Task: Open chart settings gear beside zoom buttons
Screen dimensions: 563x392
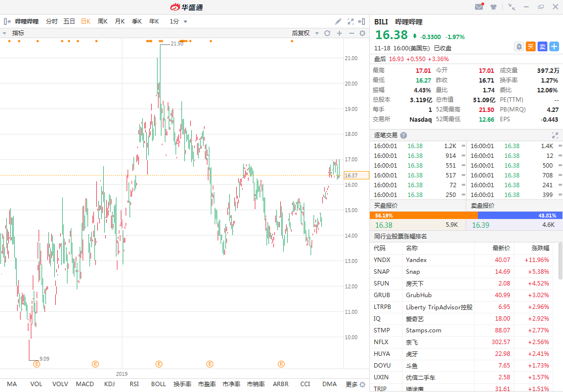Action: click(x=362, y=33)
